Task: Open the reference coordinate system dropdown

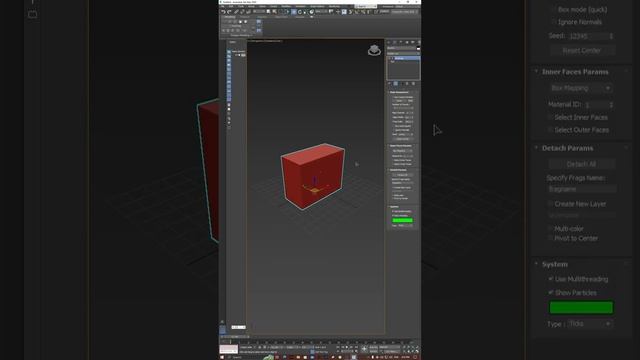Action: click(321, 12)
